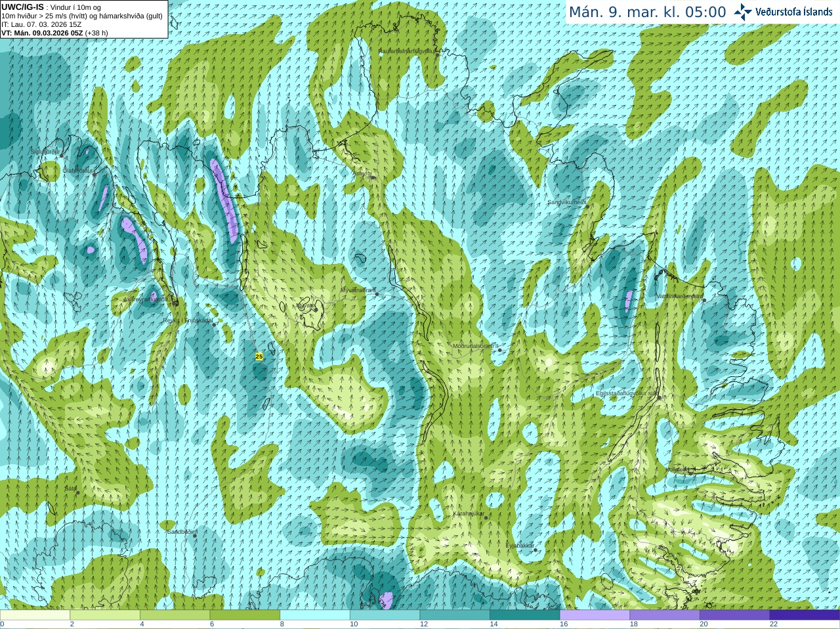The image size is (840, 629).
Task: Select the Vatnsskarð eystra station dot
Action: tap(704, 300)
